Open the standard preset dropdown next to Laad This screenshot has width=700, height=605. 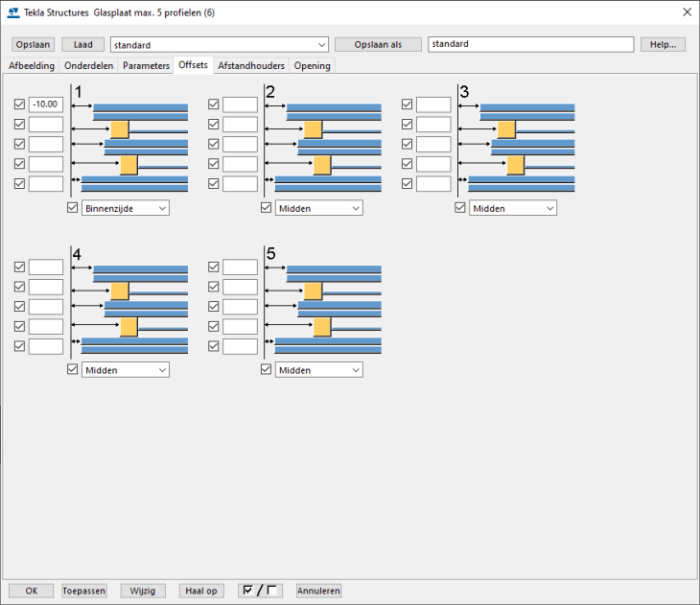click(220, 45)
